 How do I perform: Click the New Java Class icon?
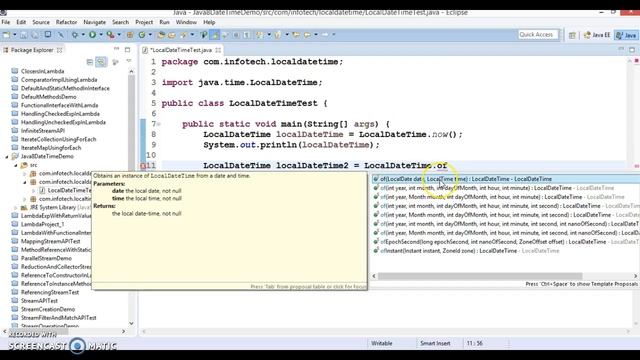click(142, 35)
